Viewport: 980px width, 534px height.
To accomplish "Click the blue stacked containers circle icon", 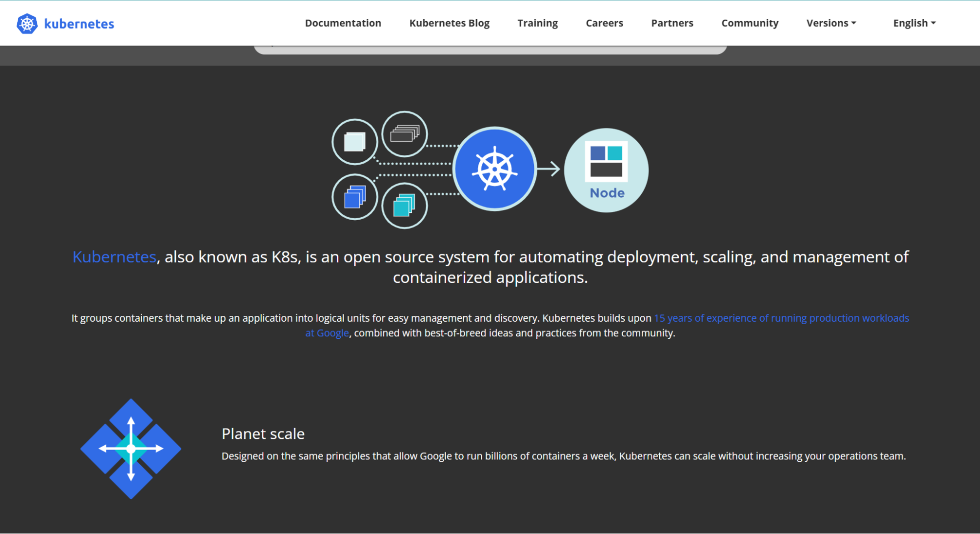I will click(355, 197).
